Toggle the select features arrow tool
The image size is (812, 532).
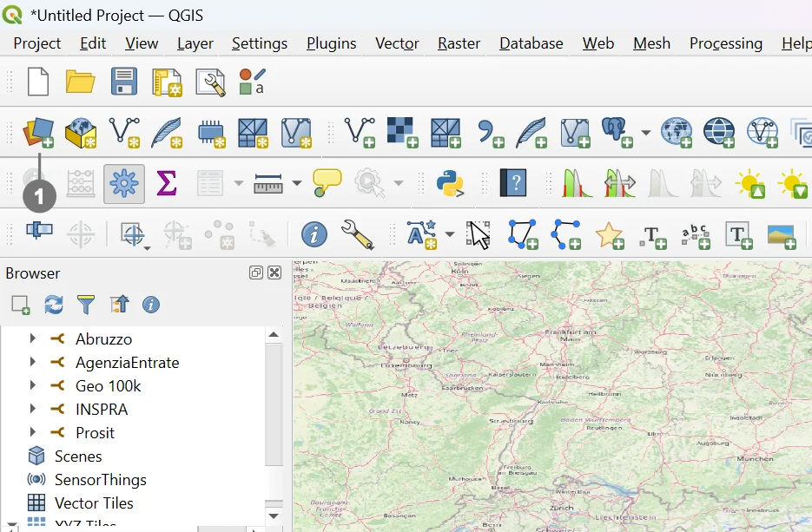(479, 233)
